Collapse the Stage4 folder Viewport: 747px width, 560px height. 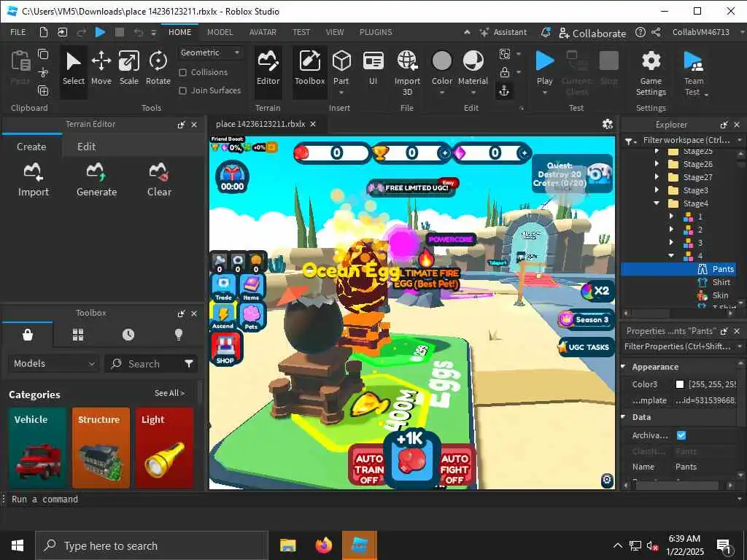tap(657, 203)
